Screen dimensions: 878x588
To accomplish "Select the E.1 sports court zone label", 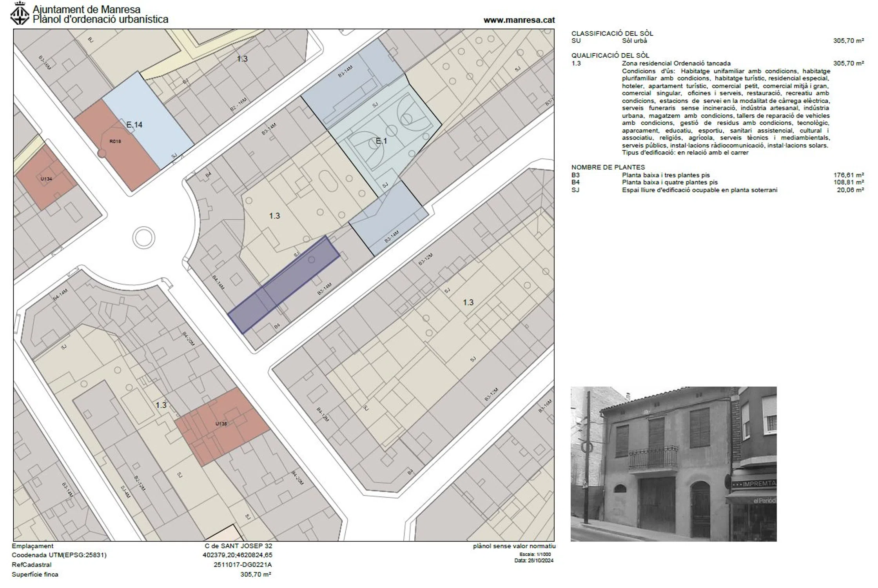I will point(381,141).
